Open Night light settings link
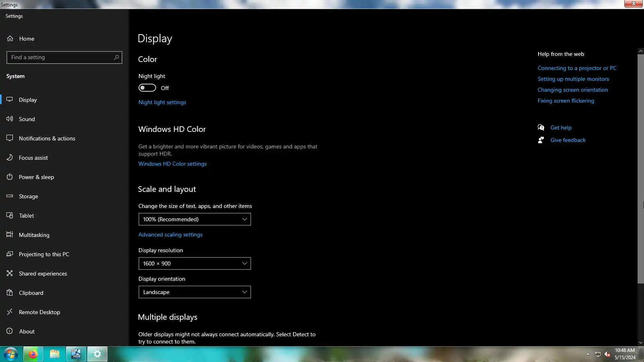This screenshot has width=644, height=362. point(162,103)
